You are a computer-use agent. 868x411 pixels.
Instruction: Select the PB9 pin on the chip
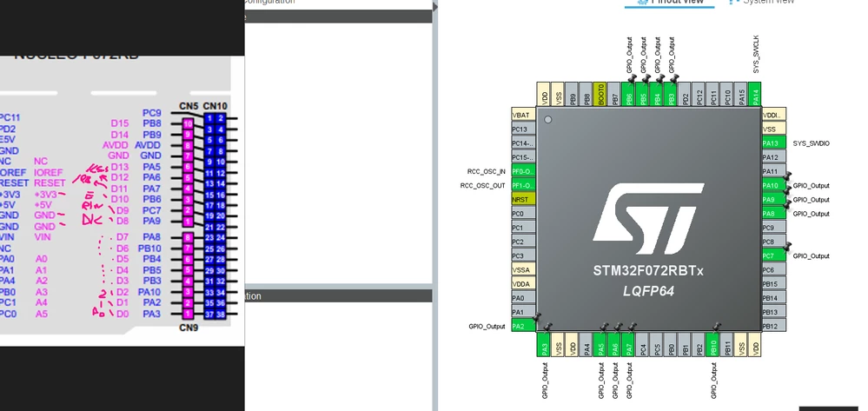pyautogui.click(x=572, y=94)
